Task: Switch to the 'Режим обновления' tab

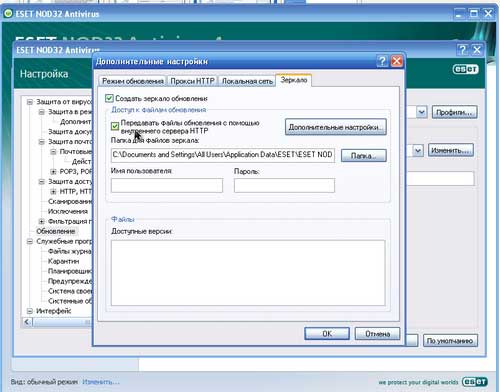Action: [133, 81]
